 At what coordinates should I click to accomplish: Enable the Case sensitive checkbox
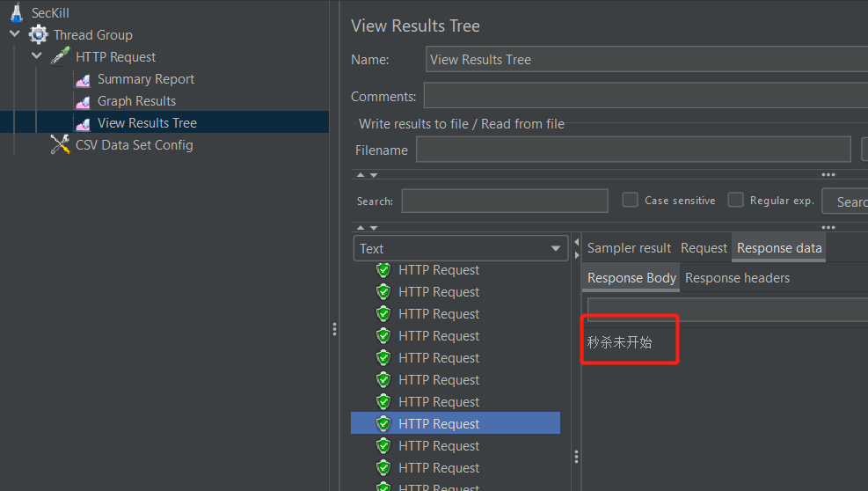click(630, 200)
